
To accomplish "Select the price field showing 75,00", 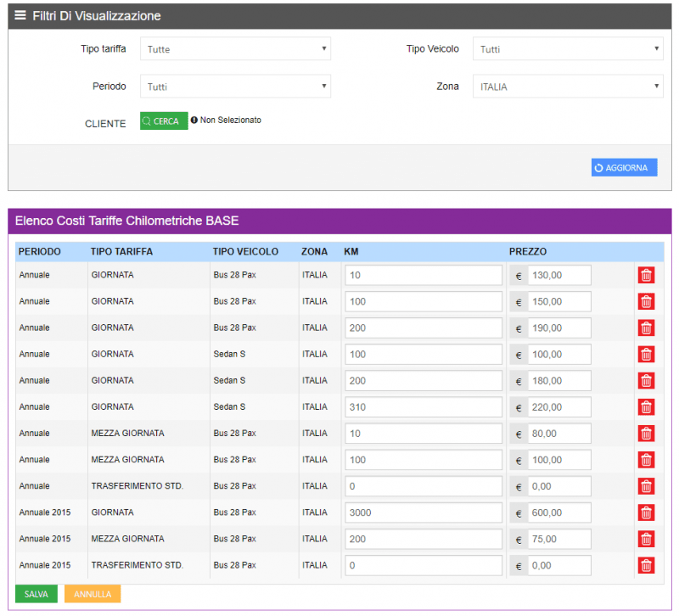I will (x=559, y=540).
